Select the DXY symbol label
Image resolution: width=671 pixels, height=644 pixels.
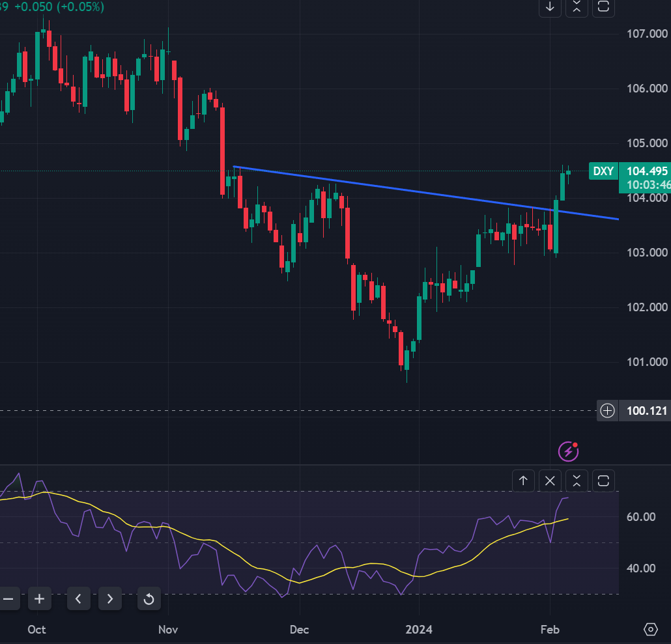coord(603,171)
